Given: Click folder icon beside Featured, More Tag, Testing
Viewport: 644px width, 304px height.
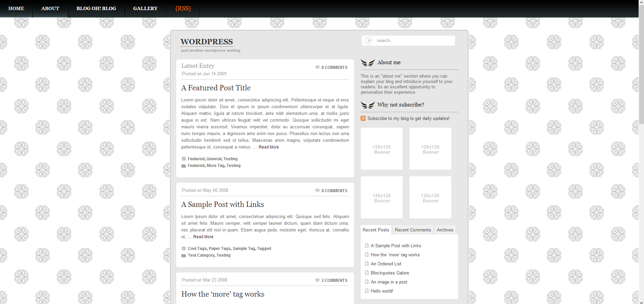Looking at the screenshot, I should 184,166.
